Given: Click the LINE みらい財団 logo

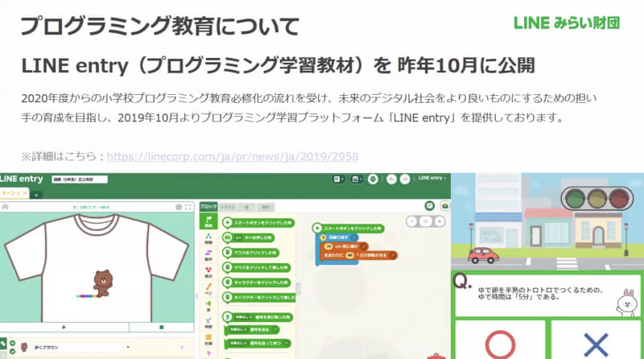Looking at the screenshot, I should (x=567, y=23).
